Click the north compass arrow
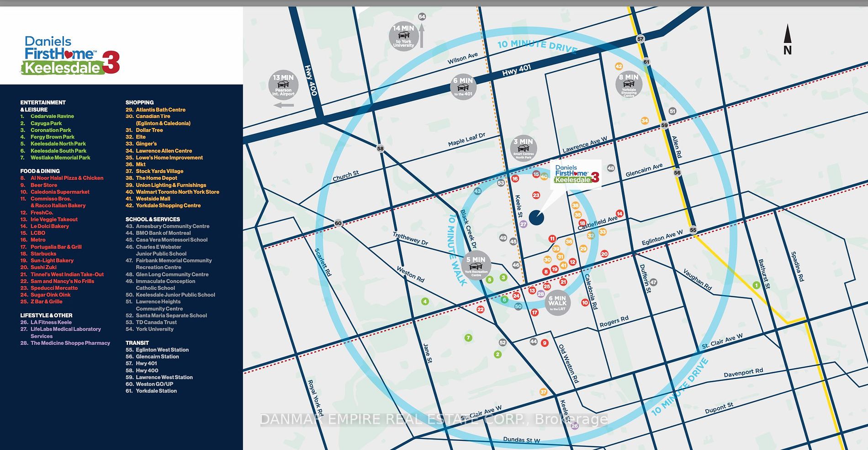The height and width of the screenshot is (450, 868). tap(788, 39)
